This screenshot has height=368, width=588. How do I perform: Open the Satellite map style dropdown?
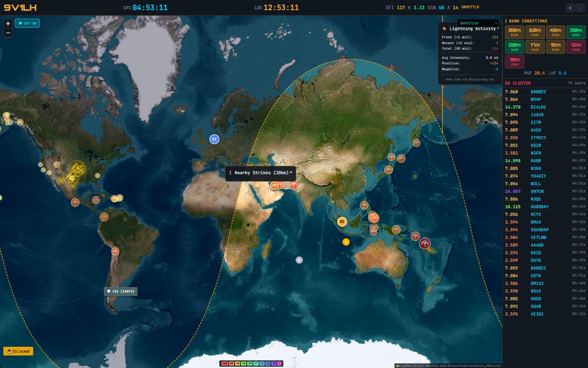478,23
